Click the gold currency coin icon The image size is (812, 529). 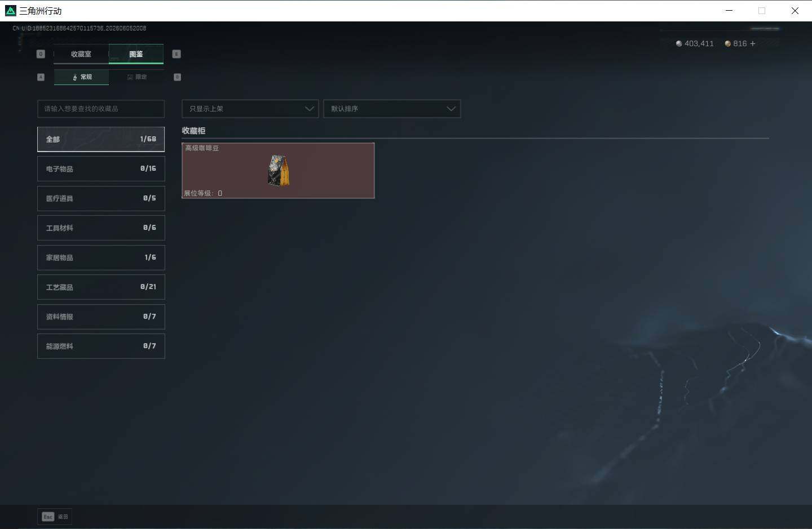point(728,43)
